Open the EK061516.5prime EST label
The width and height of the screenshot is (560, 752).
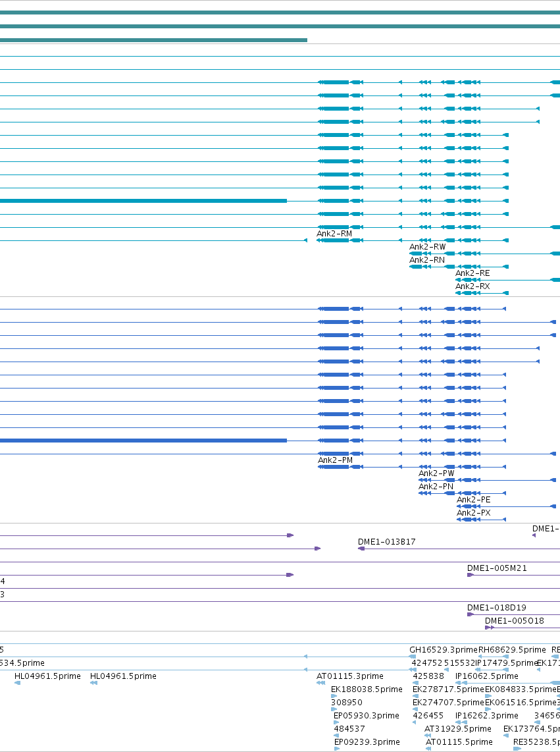point(521,703)
